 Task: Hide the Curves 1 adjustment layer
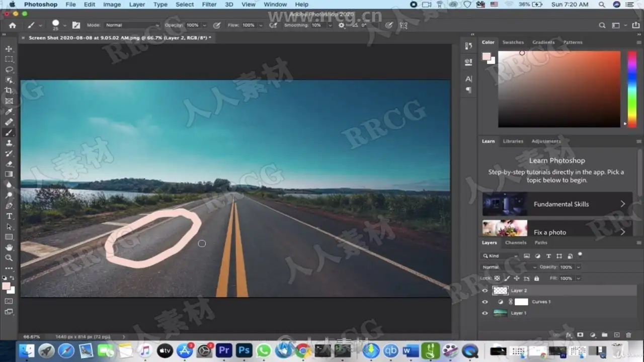[485, 302]
